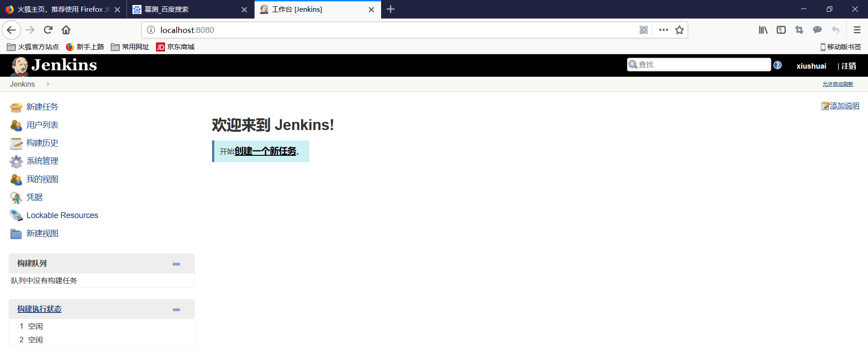Click the 新建视图 folder icon
Viewport: 868px width, 363px height.
16,233
